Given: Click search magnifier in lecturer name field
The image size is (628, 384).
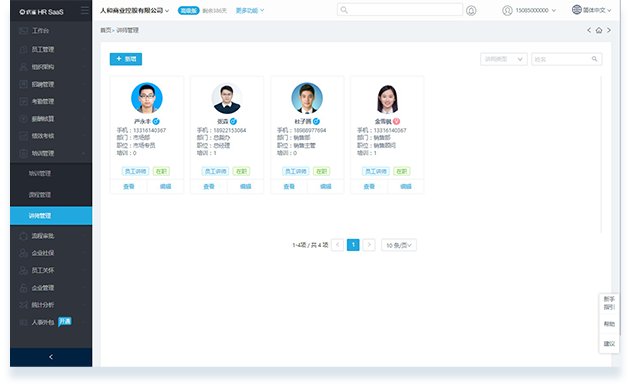Looking at the screenshot, I should tap(594, 59).
